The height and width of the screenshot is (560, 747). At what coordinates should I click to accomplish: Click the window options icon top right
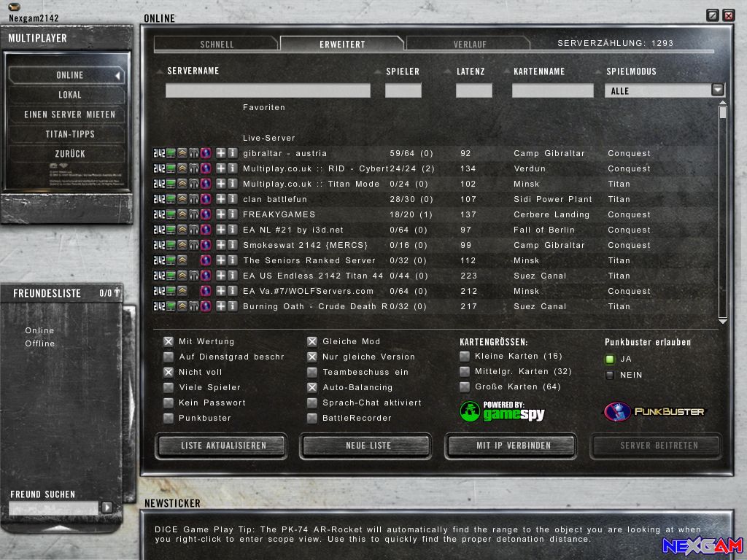pyautogui.click(x=712, y=15)
